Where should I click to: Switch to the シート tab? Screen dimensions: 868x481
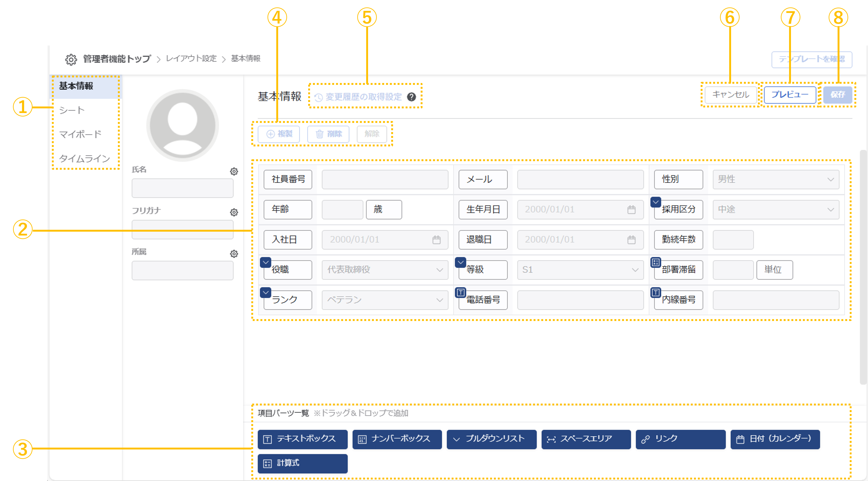[x=72, y=110]
